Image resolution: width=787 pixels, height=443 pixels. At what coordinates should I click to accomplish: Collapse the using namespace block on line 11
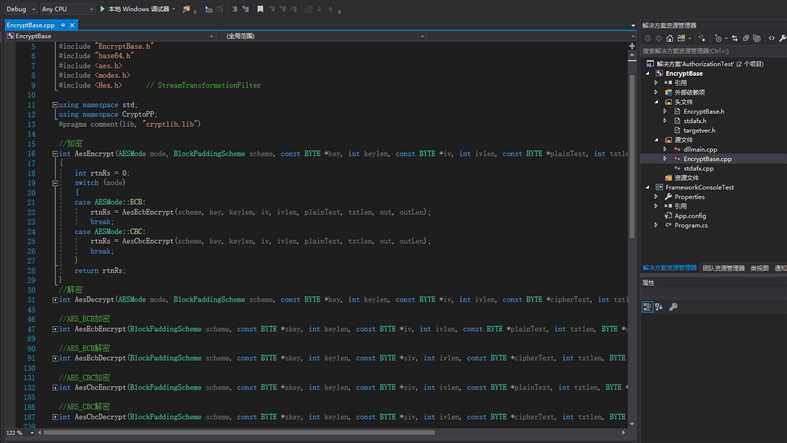pyautogui.click(x=55, y=105)
